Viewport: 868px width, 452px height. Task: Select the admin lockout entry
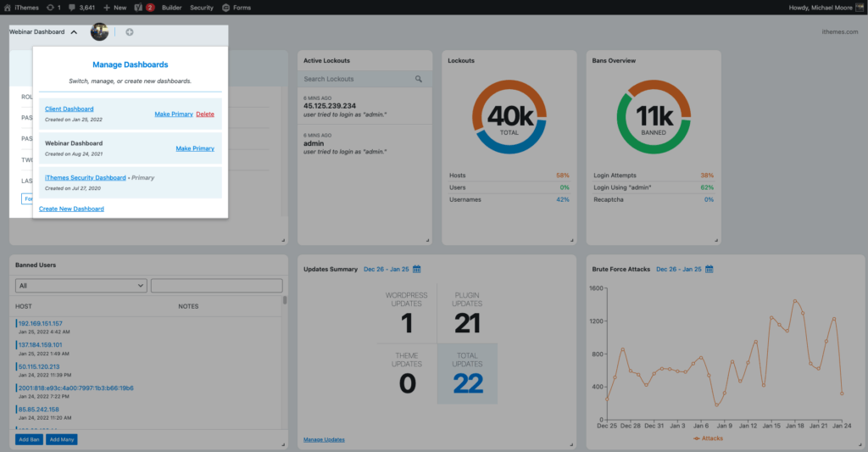pos(364,143)
